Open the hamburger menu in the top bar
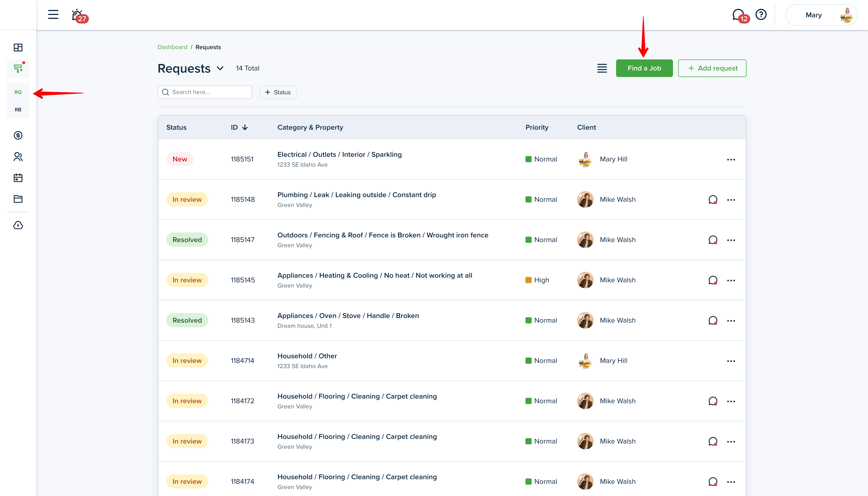868x496 pixels. [x=53, y=15]
